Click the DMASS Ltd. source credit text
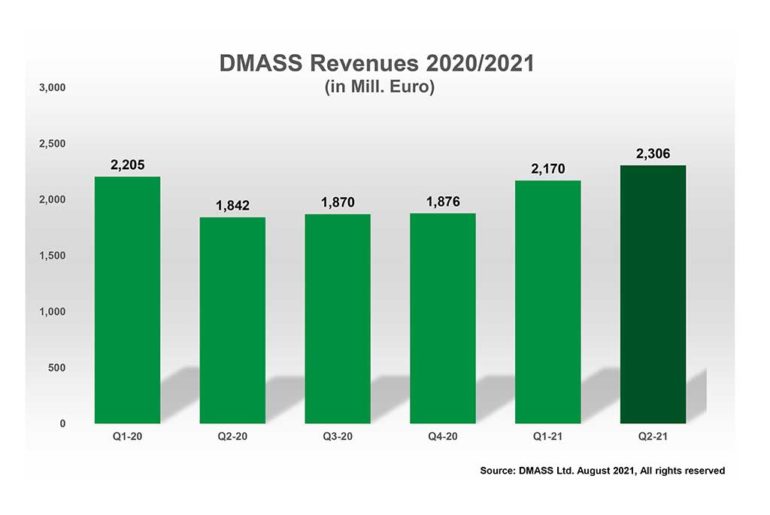Viewport: 770px width, 515px height. click(x=601, y=469)
